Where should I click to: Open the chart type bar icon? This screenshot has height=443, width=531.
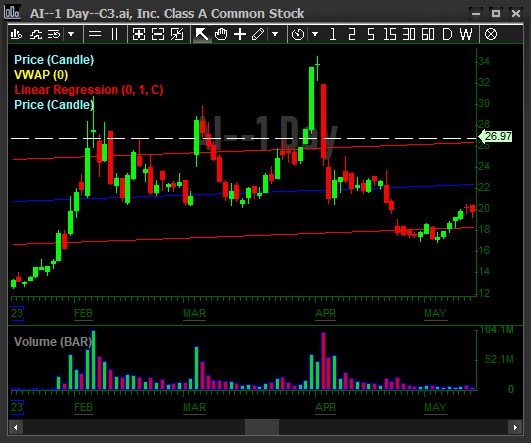click(x=16, y=34)
